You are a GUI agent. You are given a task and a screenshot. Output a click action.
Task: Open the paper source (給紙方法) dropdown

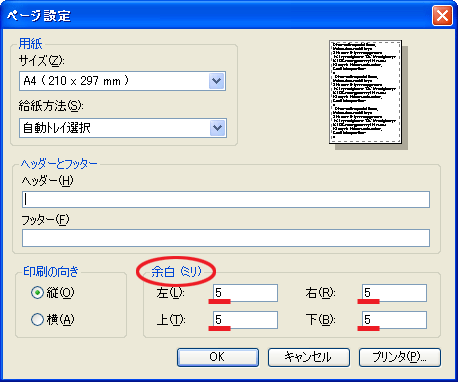point(123,128)
